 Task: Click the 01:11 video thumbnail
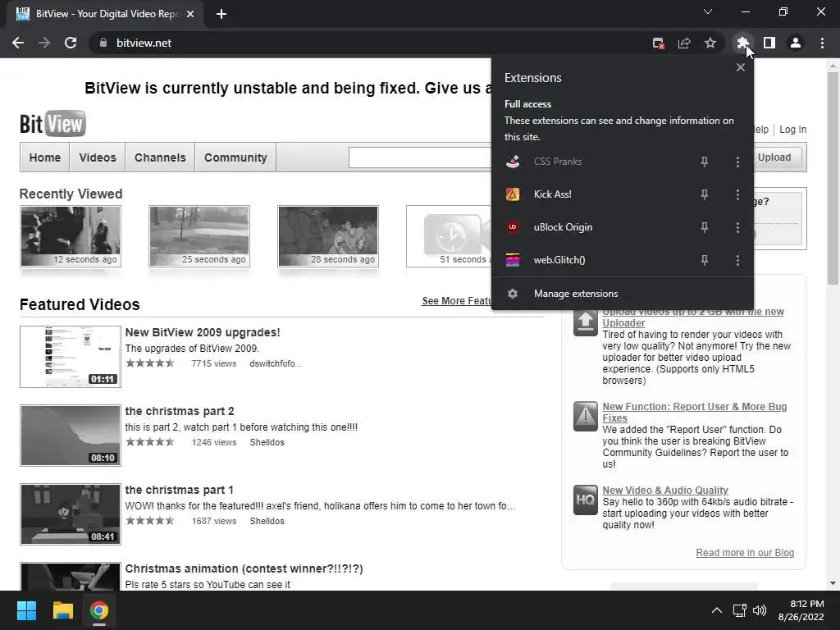(71, 357)
